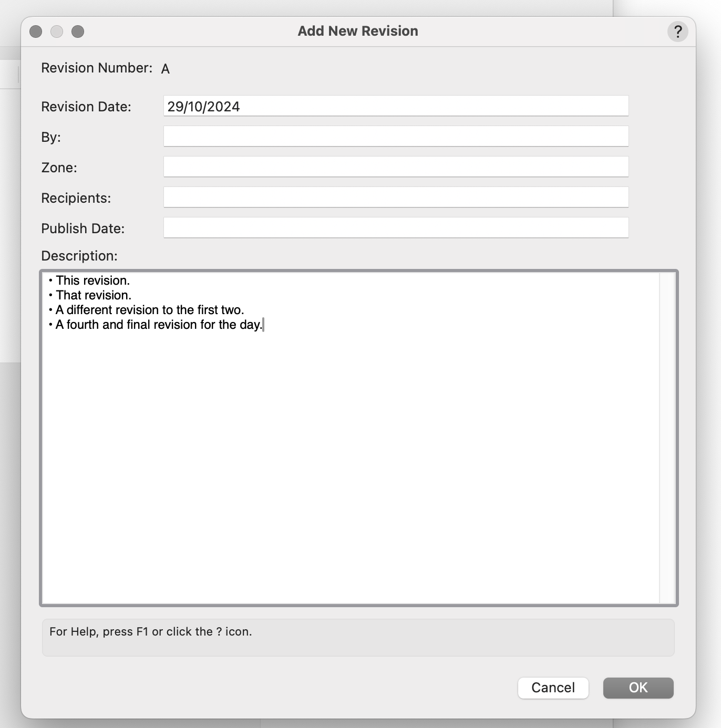Click the Description box vertical scrollbar track
721x728 pixels.
click(x=667, y=437)
